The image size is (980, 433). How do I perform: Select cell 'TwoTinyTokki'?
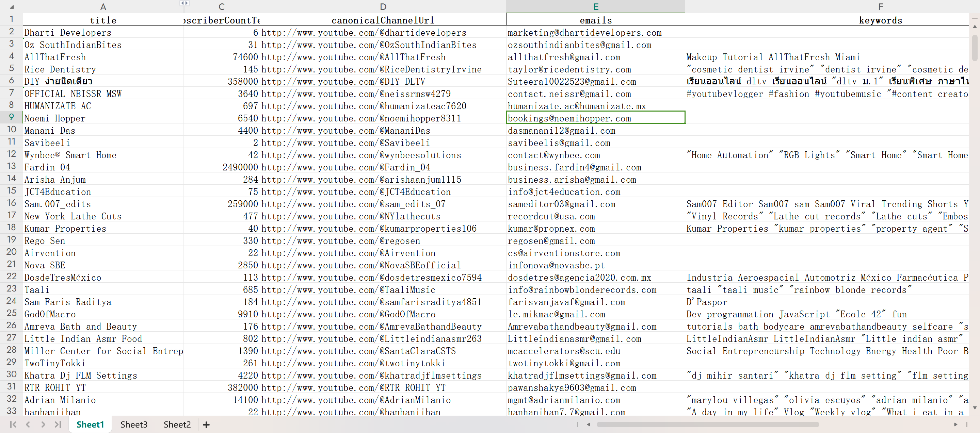click(x=103, y=363)
